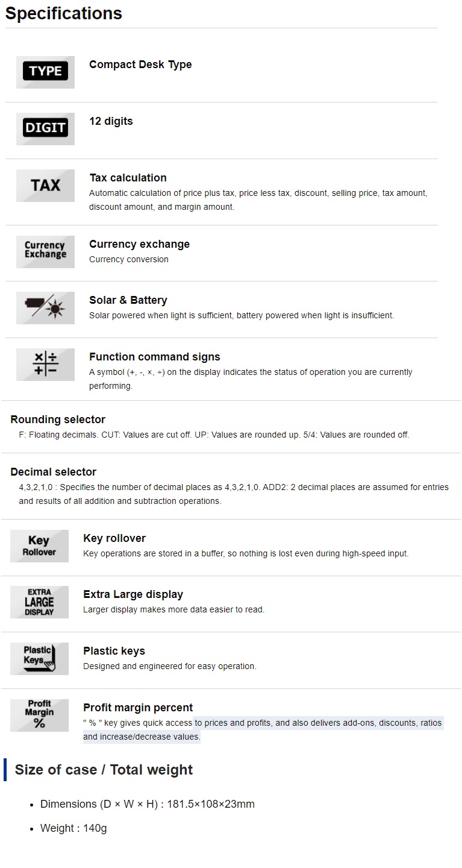Screen dimensions: 462x868
Task: Click the Extra Large Display icon
Action: tap(39, 602)
